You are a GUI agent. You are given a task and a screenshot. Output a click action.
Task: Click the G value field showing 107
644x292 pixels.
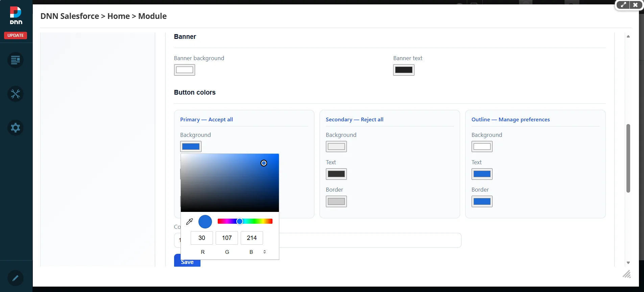click(x=227, y=238)
